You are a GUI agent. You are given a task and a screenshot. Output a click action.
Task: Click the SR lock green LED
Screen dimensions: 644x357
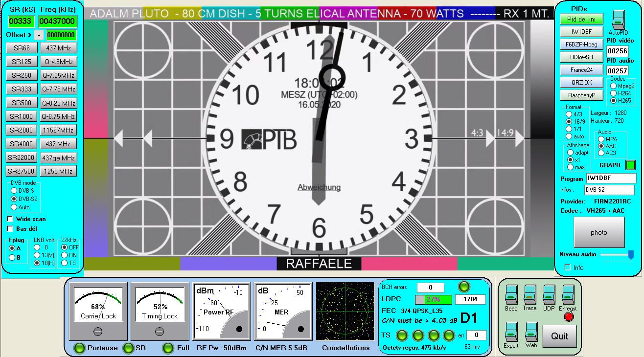coord(128,348)
